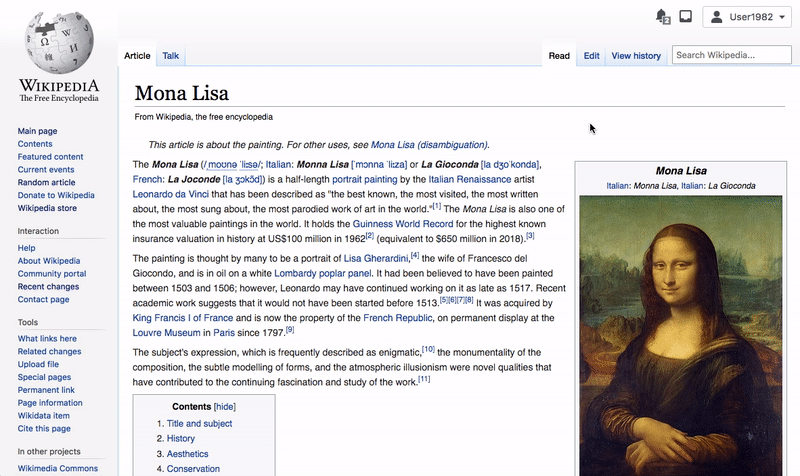Open the Mona Lisa painting thumbnail
The height and width of the screenshot is (476, 800).
point(681,336)
